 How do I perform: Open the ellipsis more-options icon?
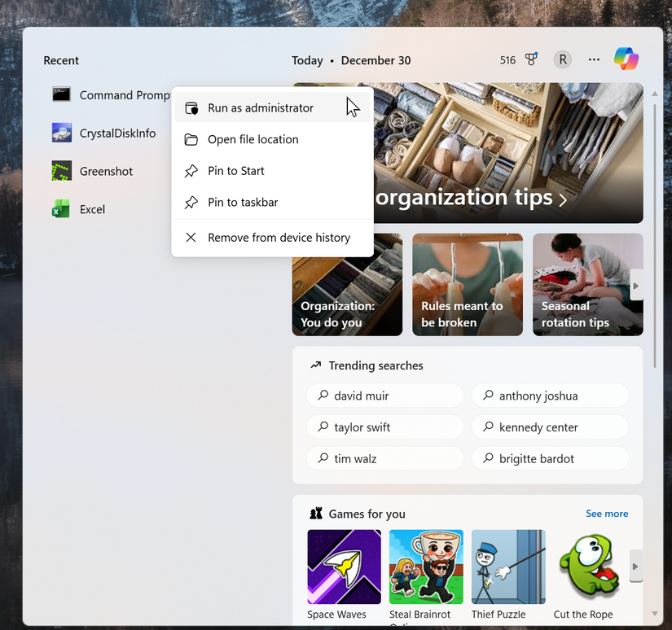pos(594,59)
